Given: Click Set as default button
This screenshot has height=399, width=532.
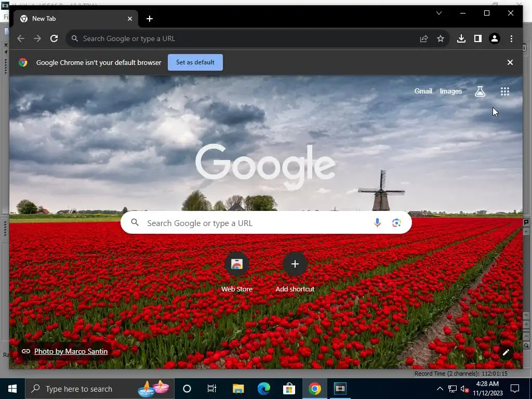Looking at the screenshot, I should click(x=195, y=62).
